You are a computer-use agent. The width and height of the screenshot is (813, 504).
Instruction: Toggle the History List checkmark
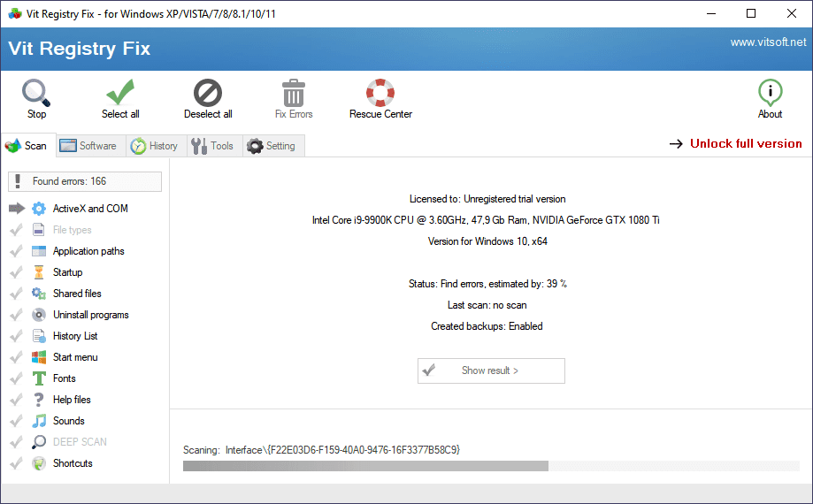click(x=16, y=336)
